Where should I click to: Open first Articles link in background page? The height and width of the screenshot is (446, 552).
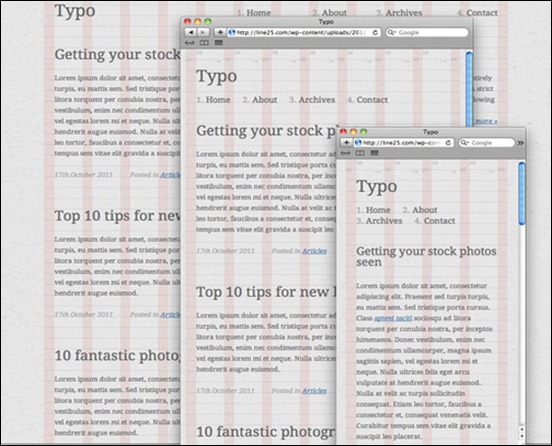[170, 175]
